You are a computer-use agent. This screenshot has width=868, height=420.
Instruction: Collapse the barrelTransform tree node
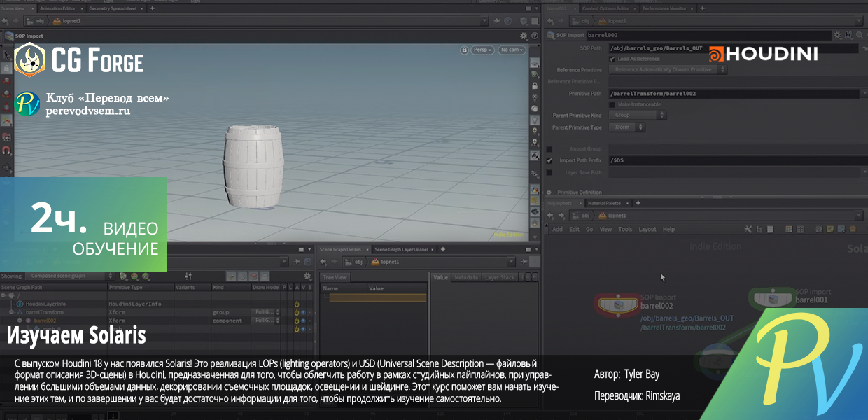[x=13, y=312]
